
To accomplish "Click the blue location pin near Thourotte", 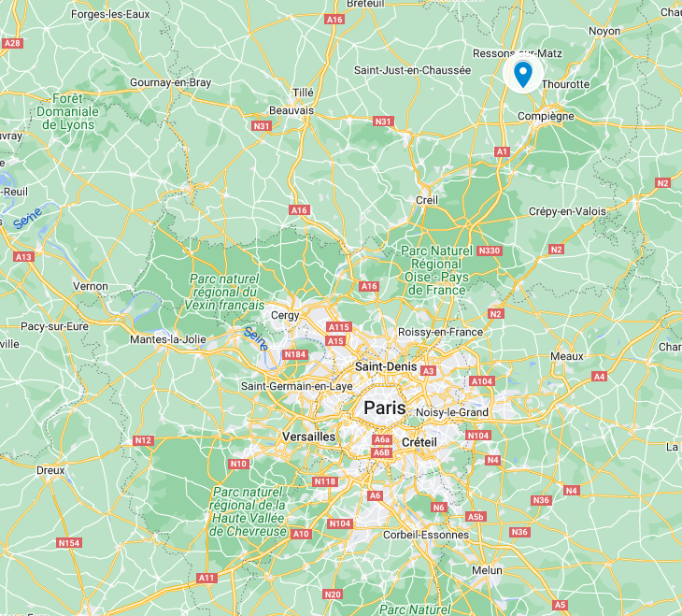I will tap(523, 74).
